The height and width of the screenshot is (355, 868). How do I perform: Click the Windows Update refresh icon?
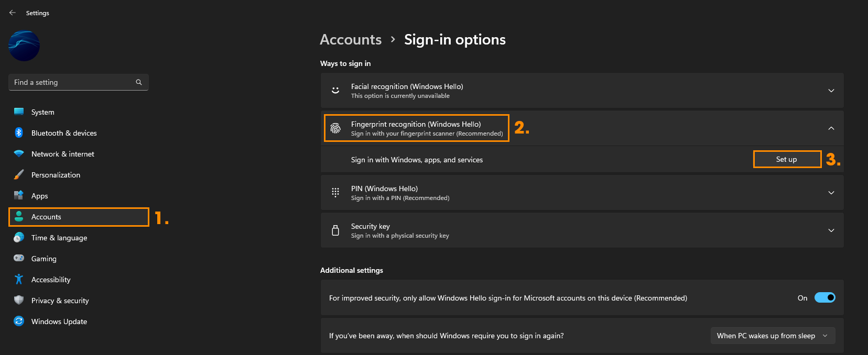pyautogui.click(x=19, y=321)
